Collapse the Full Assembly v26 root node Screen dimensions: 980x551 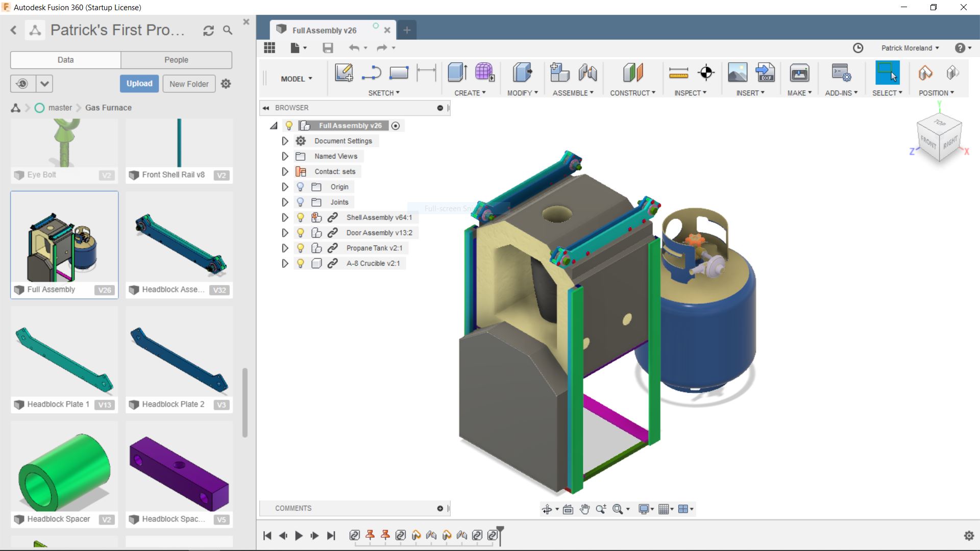274,126
